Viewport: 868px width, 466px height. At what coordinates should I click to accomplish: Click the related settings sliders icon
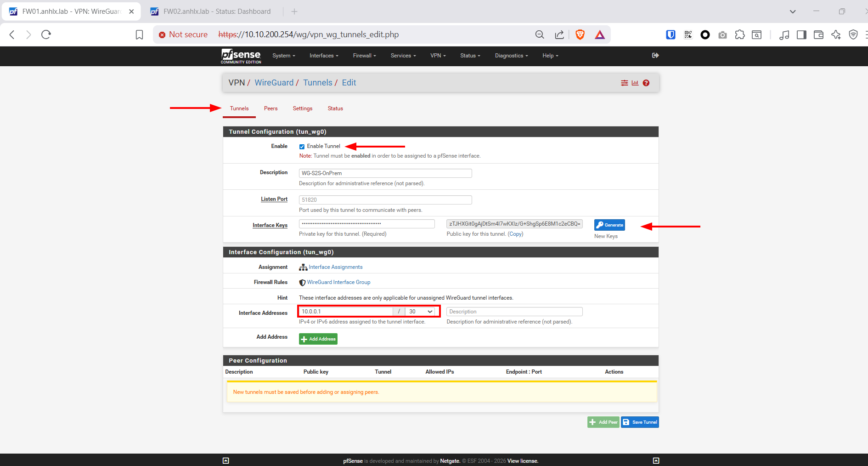(x=625, y=83)
